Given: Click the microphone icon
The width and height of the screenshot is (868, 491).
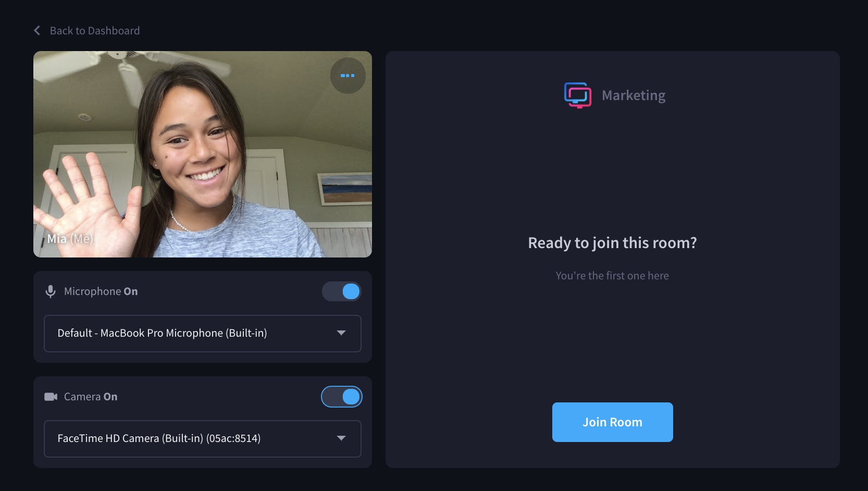Looking at the screenshot, I should click(x=51, y=291).
